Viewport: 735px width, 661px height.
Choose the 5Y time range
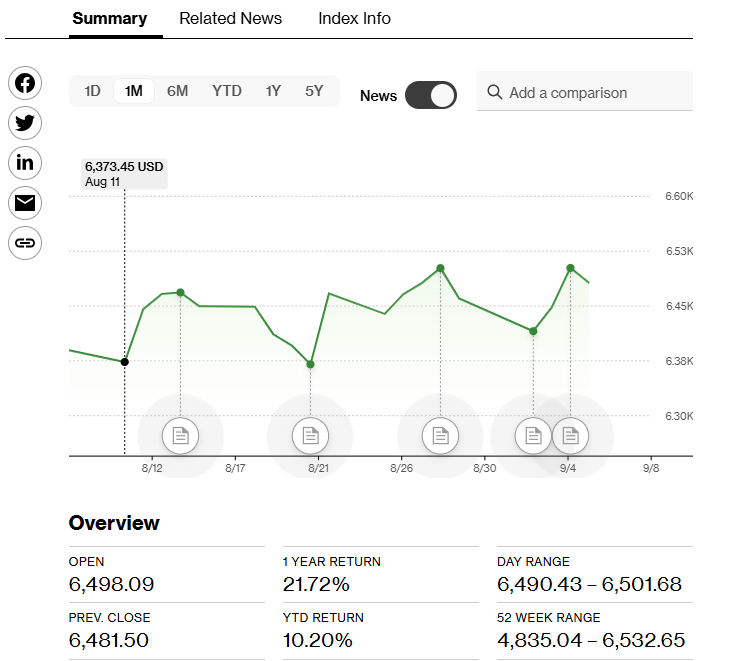click(x=314, y=91)
